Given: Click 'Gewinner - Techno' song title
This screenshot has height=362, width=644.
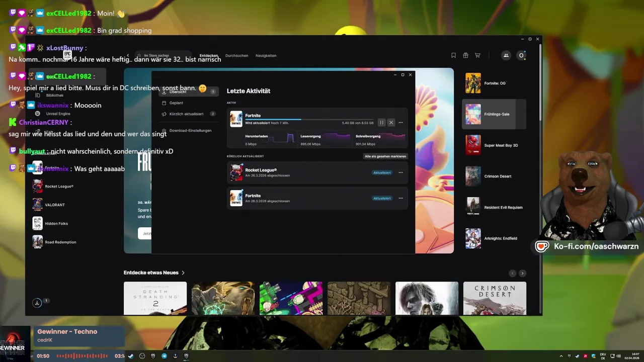Looking at the screenshot, I should pos(67,332).
